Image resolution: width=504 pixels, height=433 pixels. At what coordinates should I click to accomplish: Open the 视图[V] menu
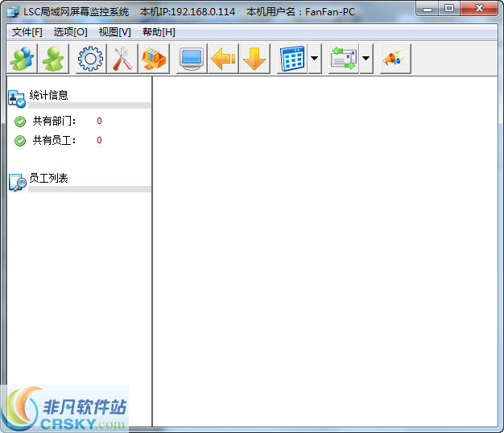tap(115, 32)
